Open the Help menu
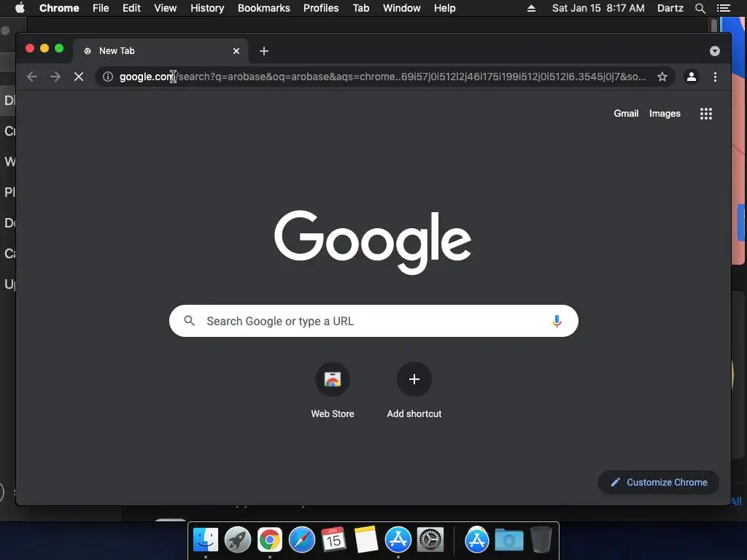747x560 pixels. pos(444,8)
